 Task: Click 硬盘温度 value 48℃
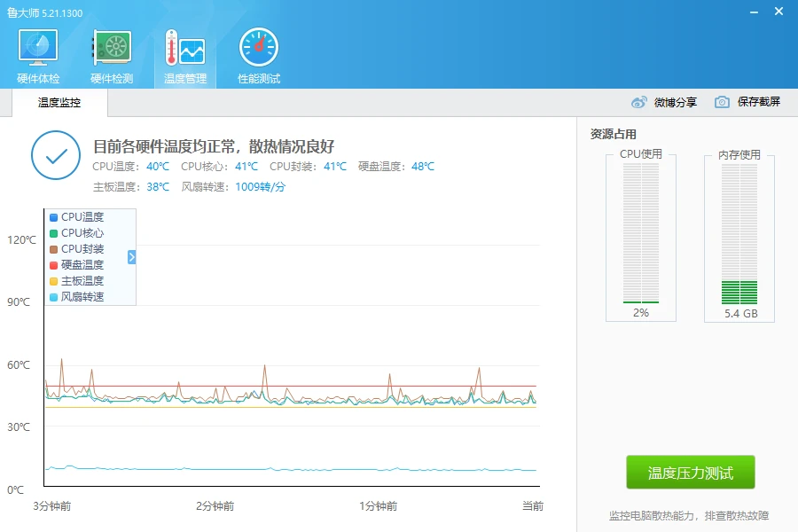(423, 167)
